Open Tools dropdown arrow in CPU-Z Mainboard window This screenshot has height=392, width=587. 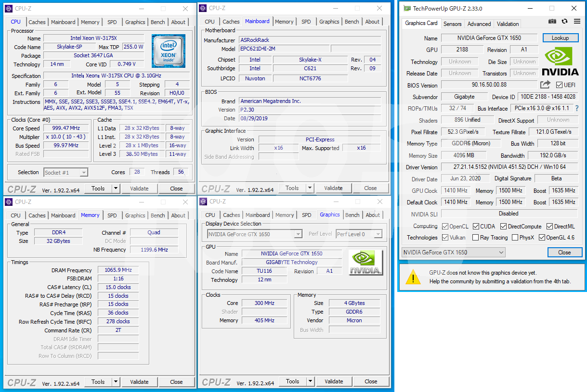310,188
